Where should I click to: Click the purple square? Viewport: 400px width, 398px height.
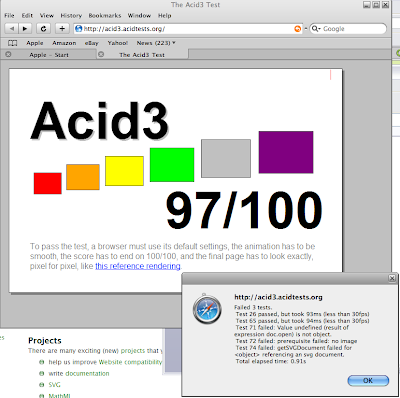tap(286, 152)
